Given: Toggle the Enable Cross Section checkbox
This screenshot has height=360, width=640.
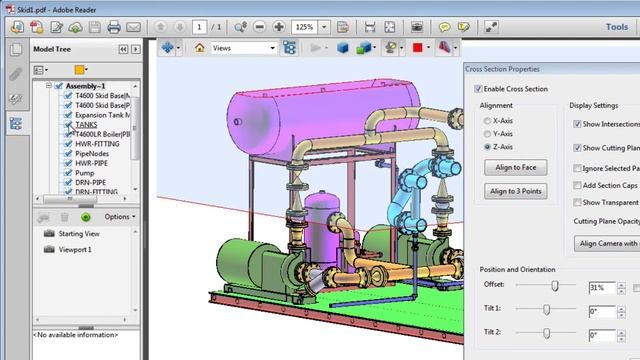Looking at the screenshot, I should pyautogui.click(x=478, y=89).
